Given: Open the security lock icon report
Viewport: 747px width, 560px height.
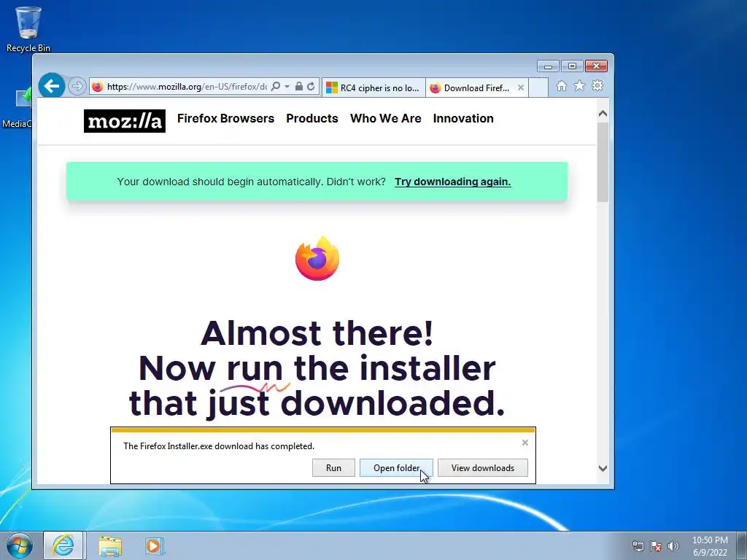Looking at the screenshot, I should tap(298, 86).
